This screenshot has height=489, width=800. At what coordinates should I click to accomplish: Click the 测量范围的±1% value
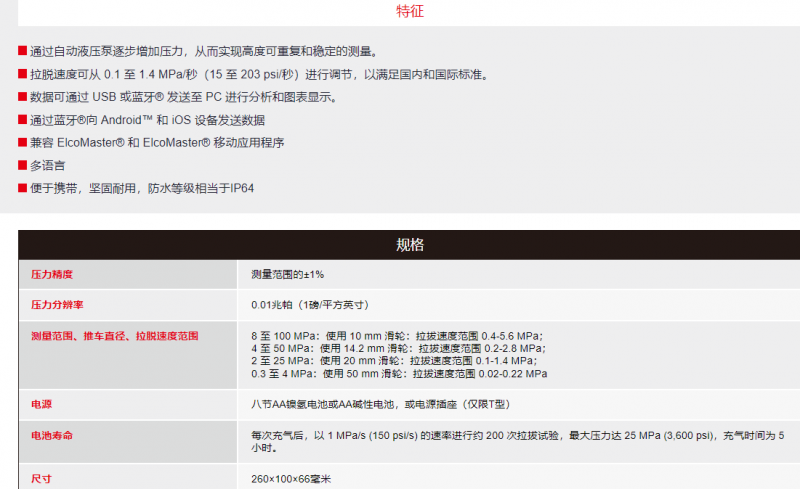(287, 274)
